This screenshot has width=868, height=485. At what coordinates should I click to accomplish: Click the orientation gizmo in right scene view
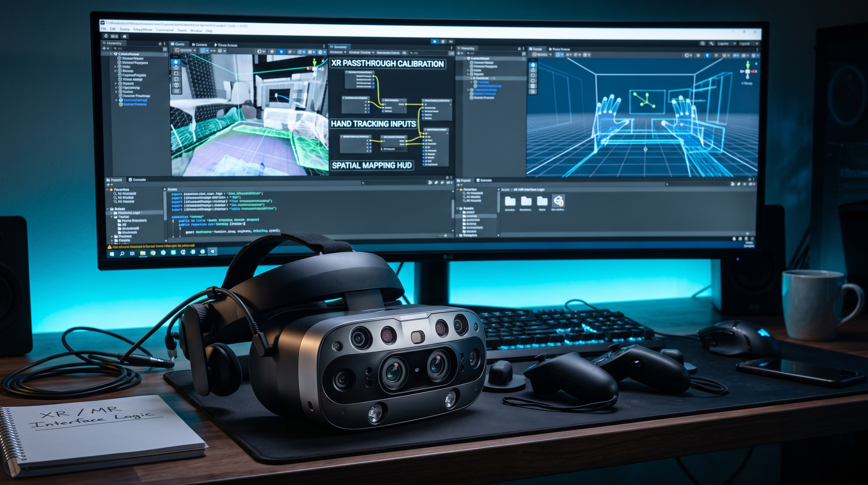coord(748,71)
